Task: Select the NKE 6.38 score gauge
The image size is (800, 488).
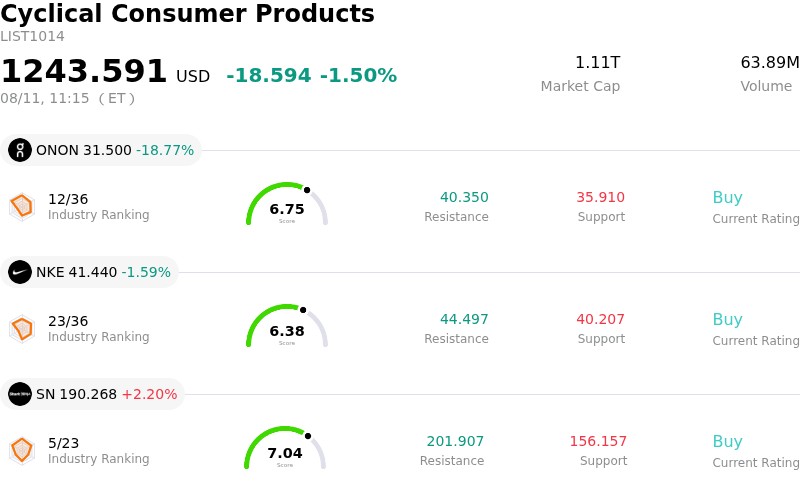Action: pos(287,326)
